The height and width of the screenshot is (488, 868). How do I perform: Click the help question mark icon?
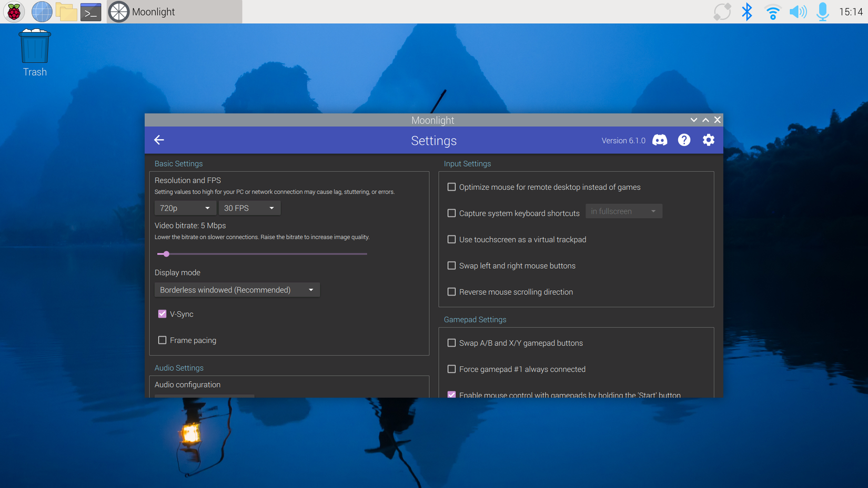pyautogui.click(x=684, y=140)
